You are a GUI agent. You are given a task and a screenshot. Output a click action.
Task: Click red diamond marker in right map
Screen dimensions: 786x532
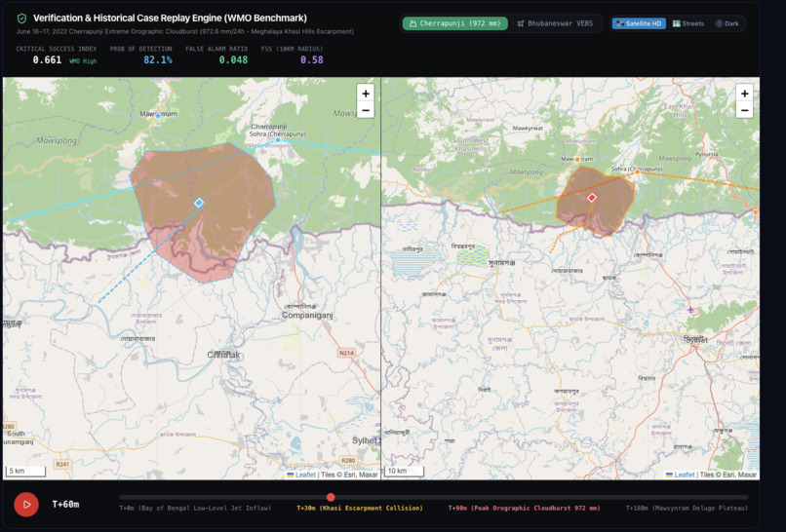click(x=592, y=198)
